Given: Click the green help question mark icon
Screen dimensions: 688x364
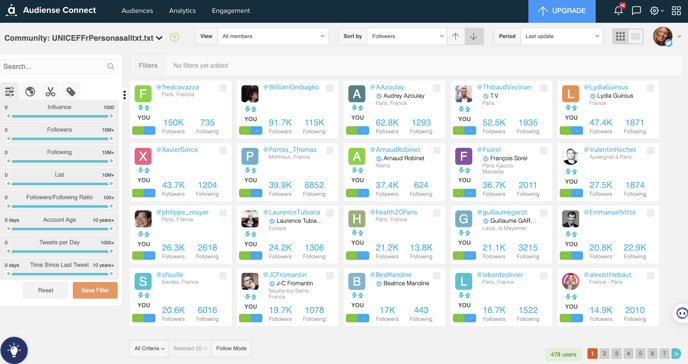Looking at the screenshot, I should point(174,38).
